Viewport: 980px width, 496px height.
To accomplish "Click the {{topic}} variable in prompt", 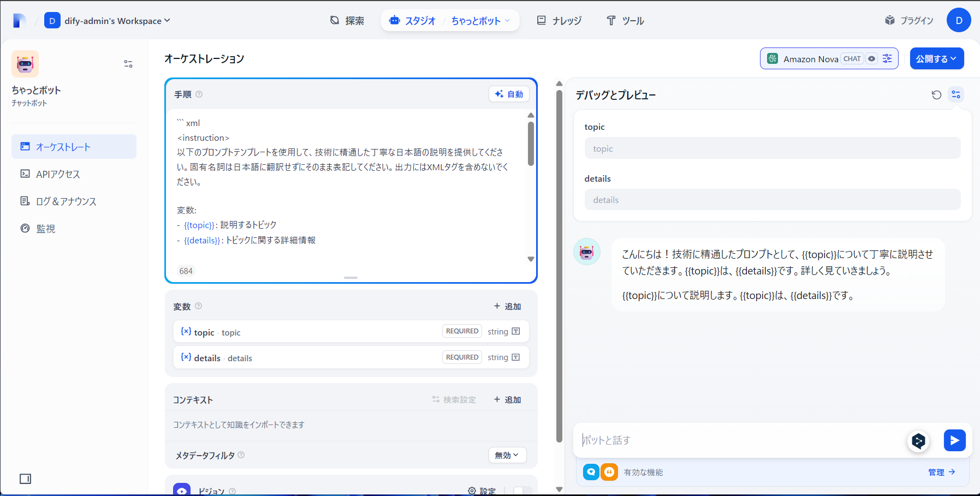I will 199,225.
